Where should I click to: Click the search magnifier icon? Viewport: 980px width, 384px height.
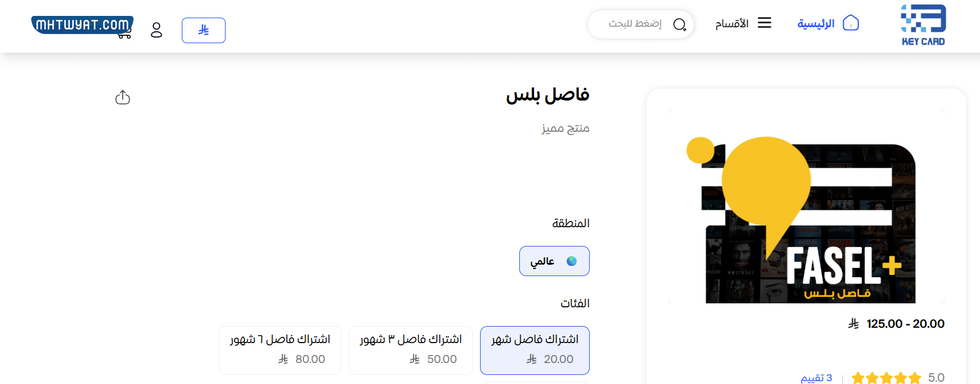click(x=679, y=24)
